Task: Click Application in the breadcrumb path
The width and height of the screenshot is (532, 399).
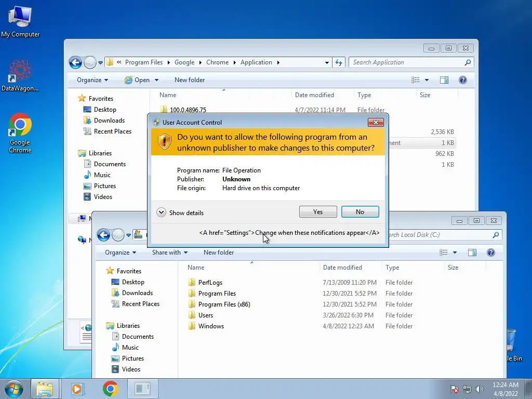Action: 256,62
